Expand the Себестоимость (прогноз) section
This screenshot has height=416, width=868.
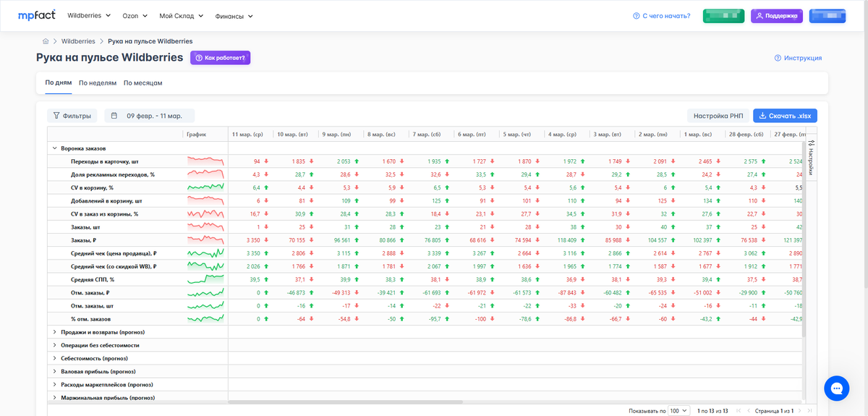coord(54,358)
